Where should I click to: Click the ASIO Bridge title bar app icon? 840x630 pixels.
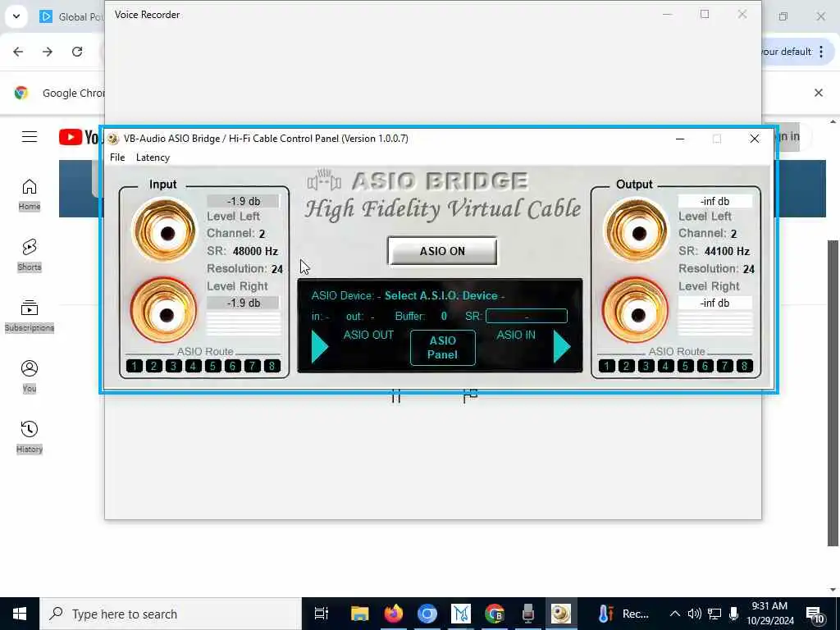(x=112, y=139)
